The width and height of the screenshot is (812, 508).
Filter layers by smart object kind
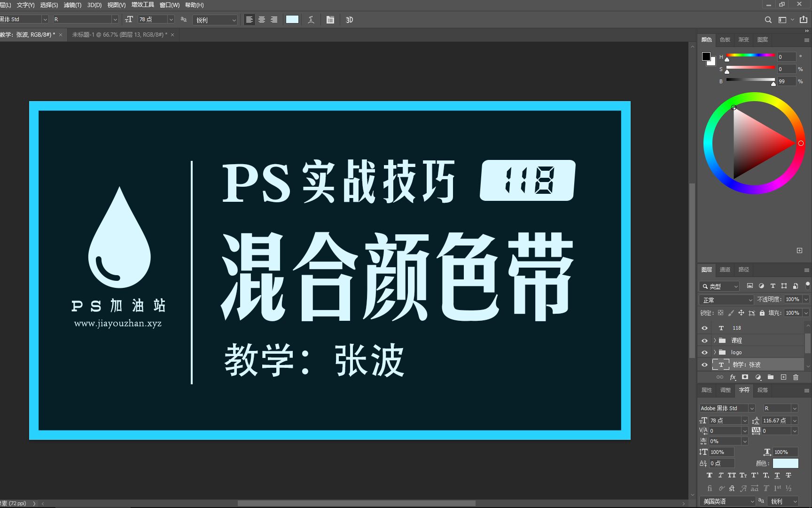point(795,286)
